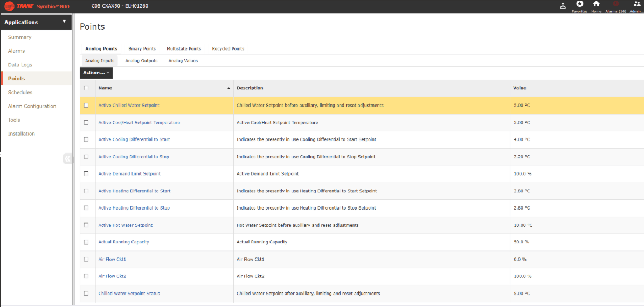Image resolution: width=644 pixels, height=307 pixels.
Task: Sort by Name column arrow
Action: [x=228, y=88]
